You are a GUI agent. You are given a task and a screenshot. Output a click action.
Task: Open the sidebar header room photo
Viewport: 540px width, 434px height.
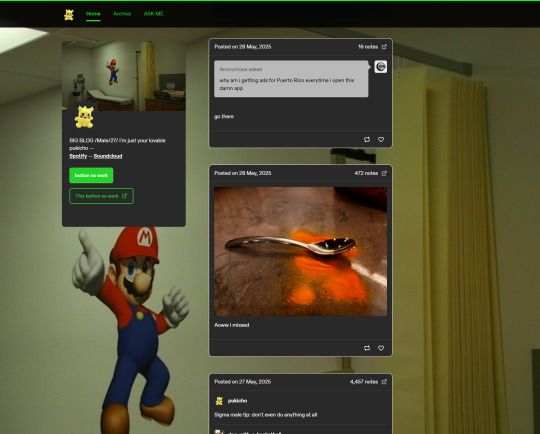click(124, 76)
